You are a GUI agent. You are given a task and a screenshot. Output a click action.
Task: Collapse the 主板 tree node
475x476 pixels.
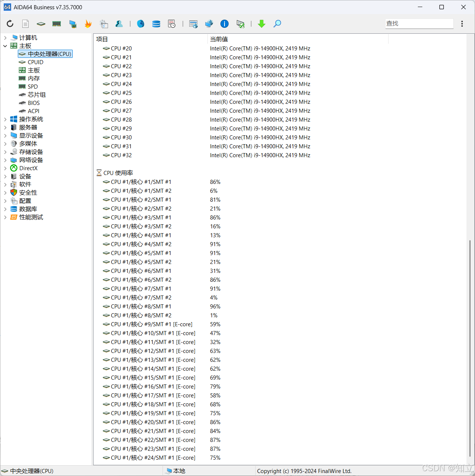5,46
